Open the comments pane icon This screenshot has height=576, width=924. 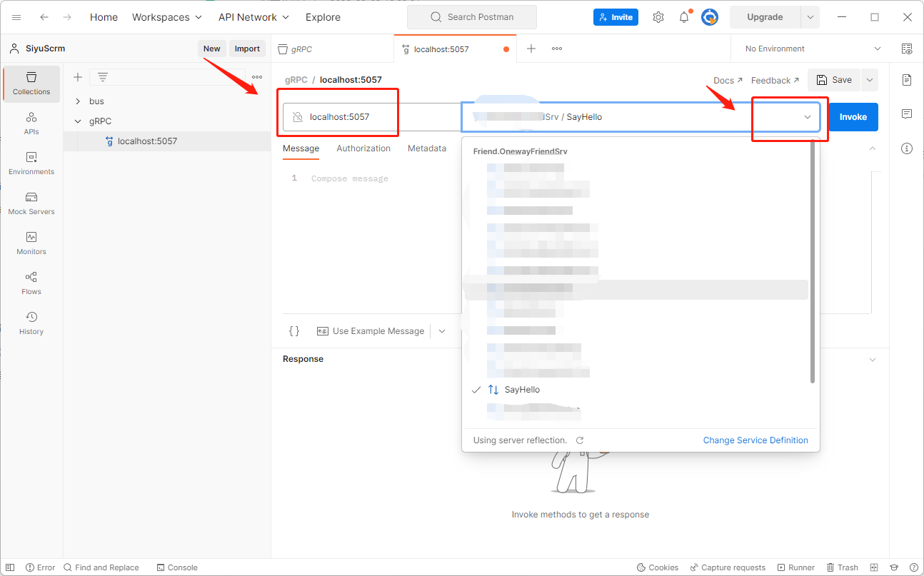pos(907,114)
